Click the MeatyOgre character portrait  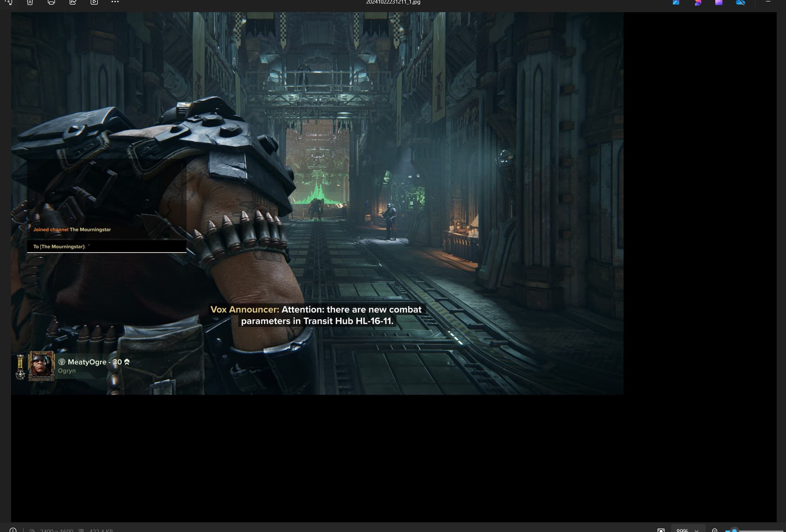pos(41,365)
